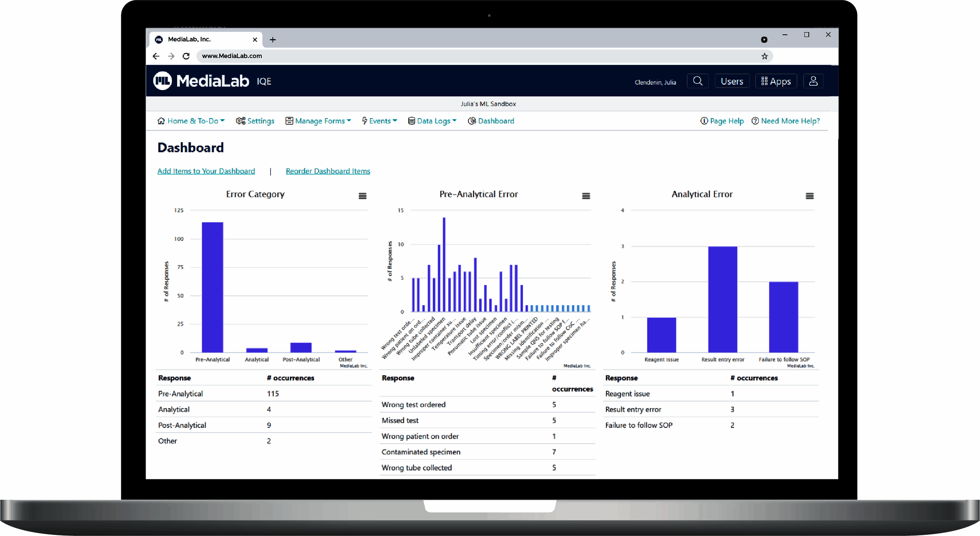
Task: Click Add Items to Your Dashboard link
Action: [206, 171]
